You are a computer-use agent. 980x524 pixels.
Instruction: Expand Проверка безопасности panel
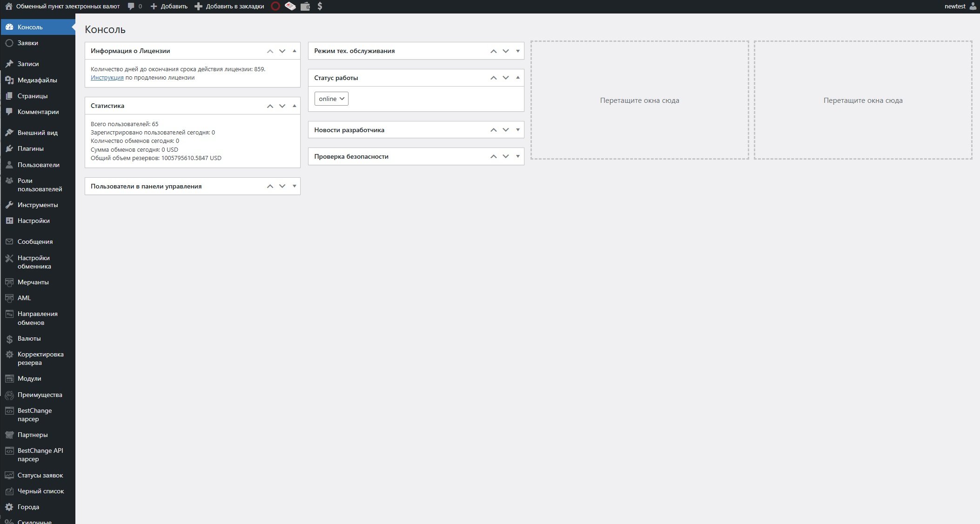pos(517,156)
